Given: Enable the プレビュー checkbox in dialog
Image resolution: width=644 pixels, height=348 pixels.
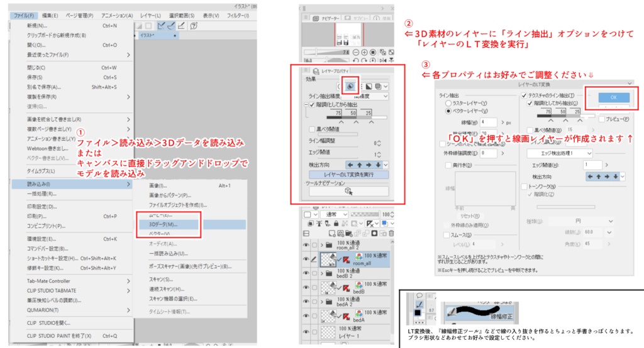Looking at the screenshot, I should pos(602,119).
